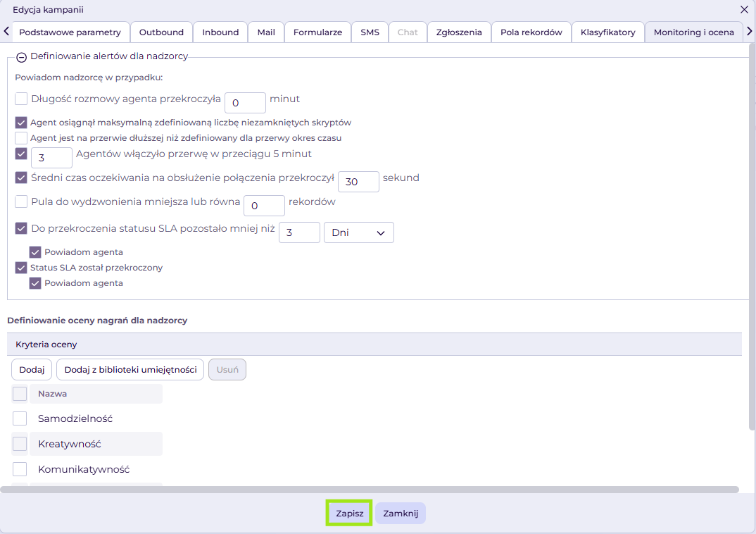Select the Monitoring i ocena tab
Viewport: 756px width, 534px height.
(x=694, y=32)
